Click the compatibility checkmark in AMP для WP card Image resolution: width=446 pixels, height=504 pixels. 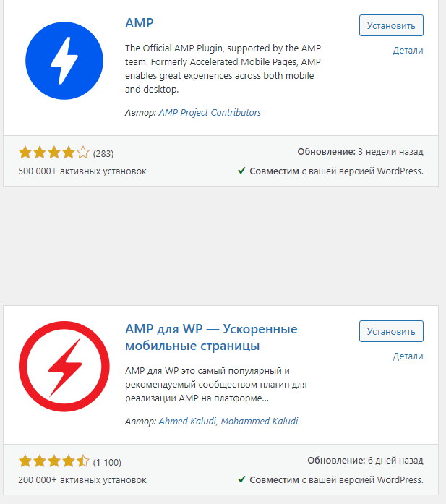tap(241, 479)
